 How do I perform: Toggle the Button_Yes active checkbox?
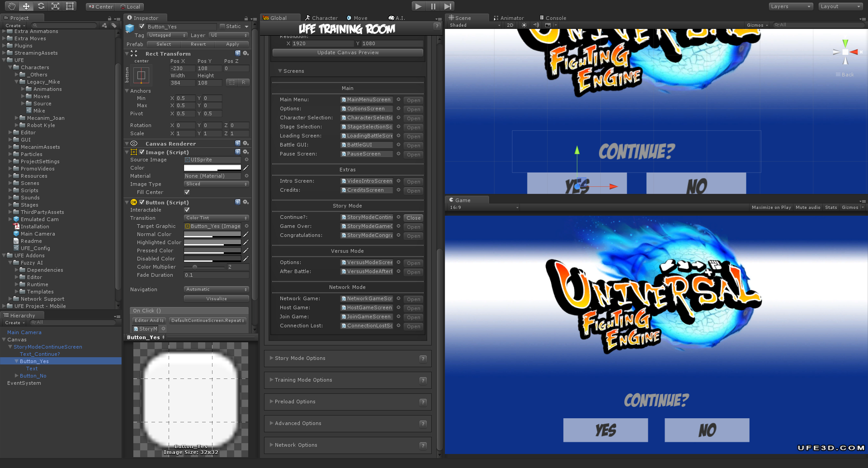(142, 26)
